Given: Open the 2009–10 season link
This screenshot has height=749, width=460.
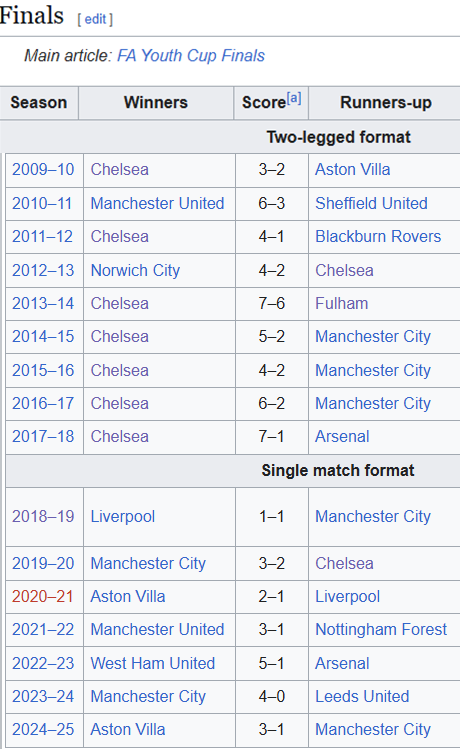Looking at the screenshot, I should (43, 170).
